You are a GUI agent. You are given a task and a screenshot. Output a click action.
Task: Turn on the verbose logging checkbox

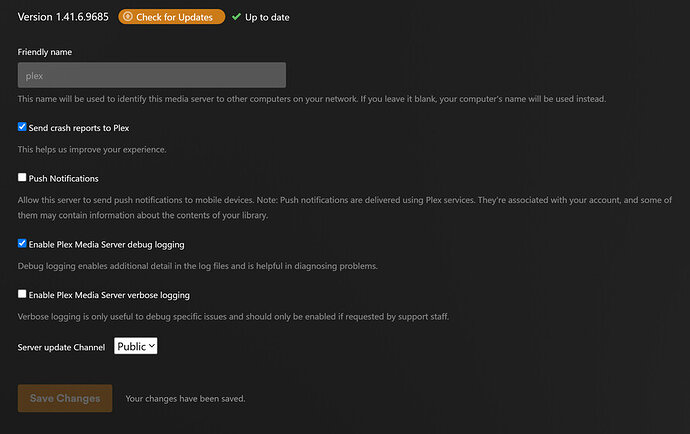coord(23,295)
